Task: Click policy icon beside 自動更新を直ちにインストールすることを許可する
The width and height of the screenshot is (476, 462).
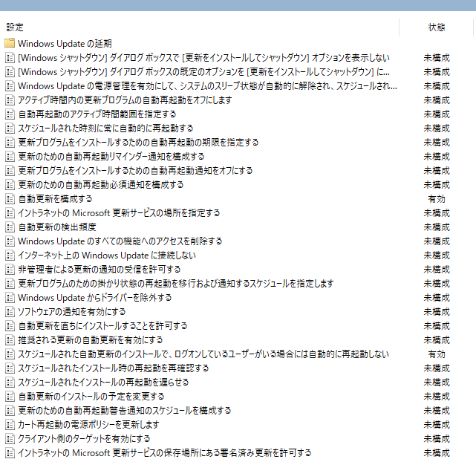Action: [10, 326]
